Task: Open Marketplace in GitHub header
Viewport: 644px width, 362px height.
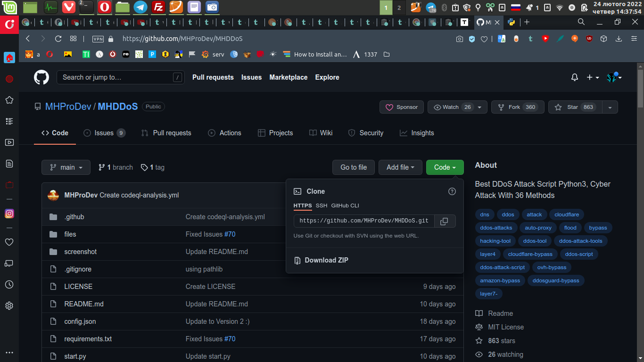Action: pyautogui.click(x=289, y=77)
